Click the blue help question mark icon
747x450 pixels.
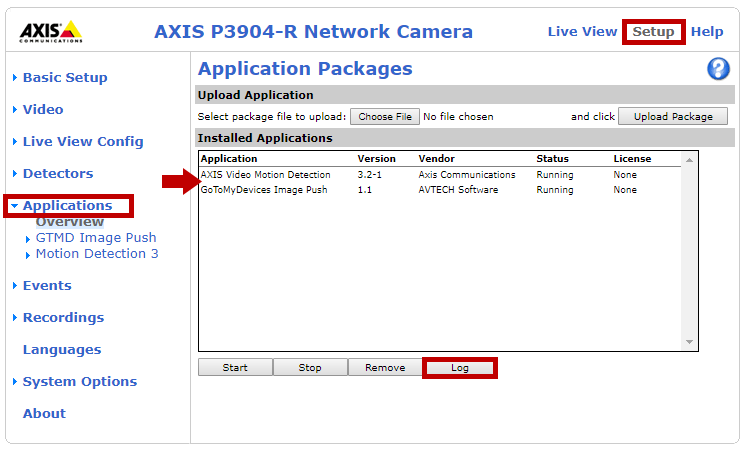click(718, 69)
